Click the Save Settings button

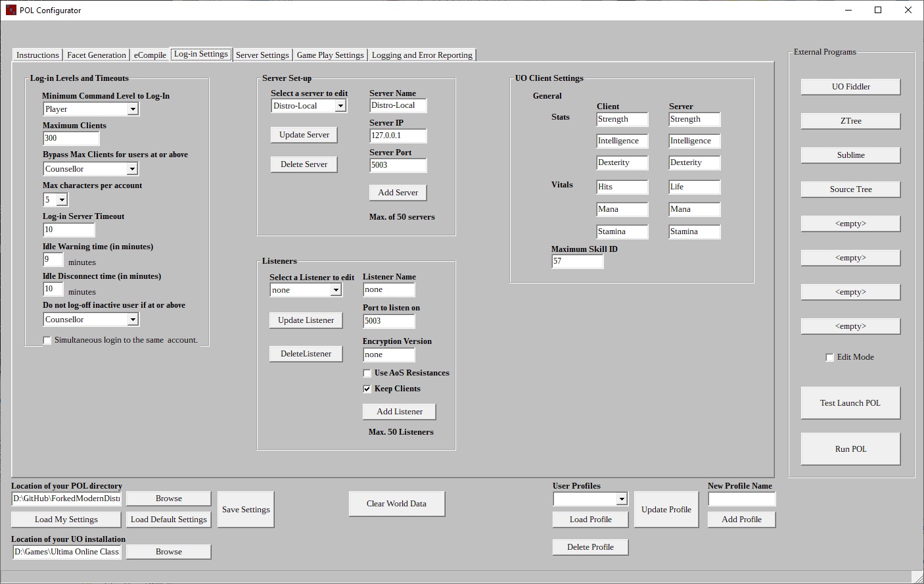[x=246, y=510]
